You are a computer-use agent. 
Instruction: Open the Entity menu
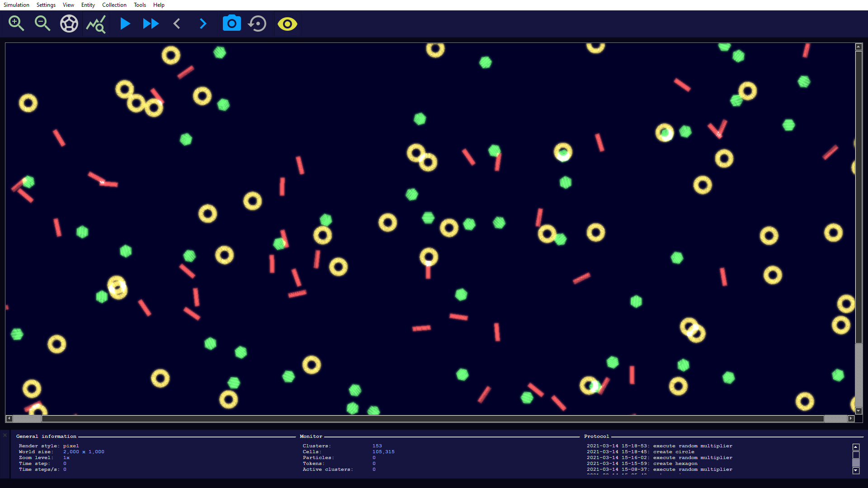(88, 5)
